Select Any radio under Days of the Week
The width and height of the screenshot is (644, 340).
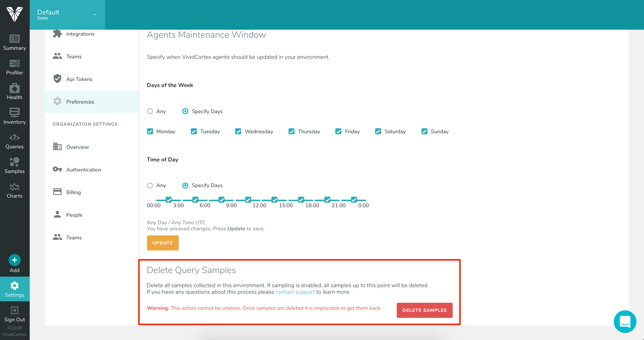[x=150, y=111]
